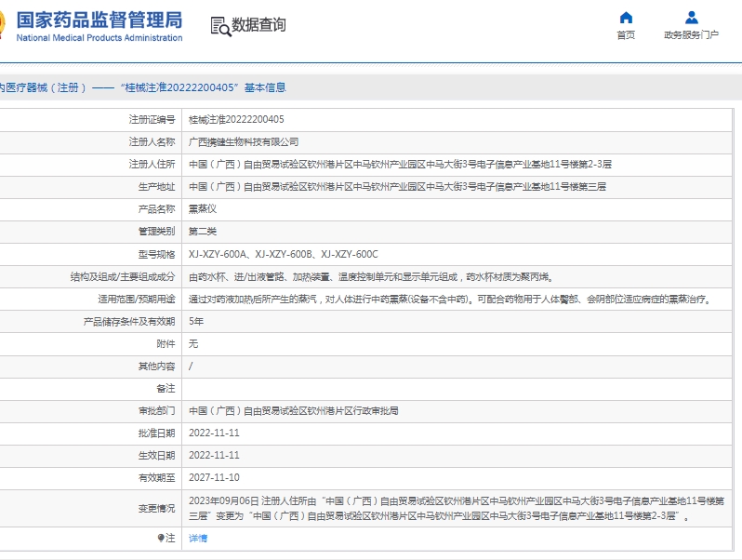Open the 政务服务门户 user icon
Image resolution: width=742 pixels, height=560 pixels.
pos(692,18)
